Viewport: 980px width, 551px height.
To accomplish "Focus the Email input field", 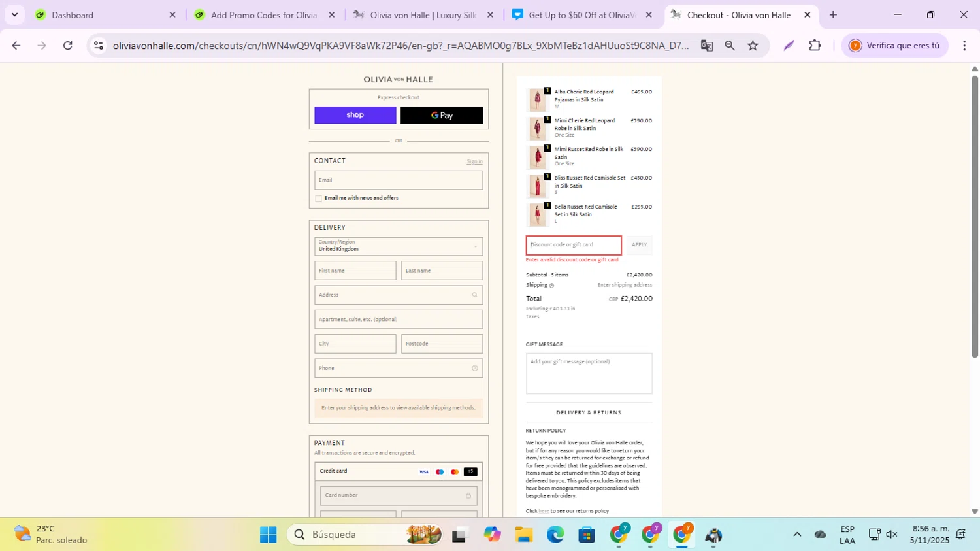I will click(x=399, y=180).
